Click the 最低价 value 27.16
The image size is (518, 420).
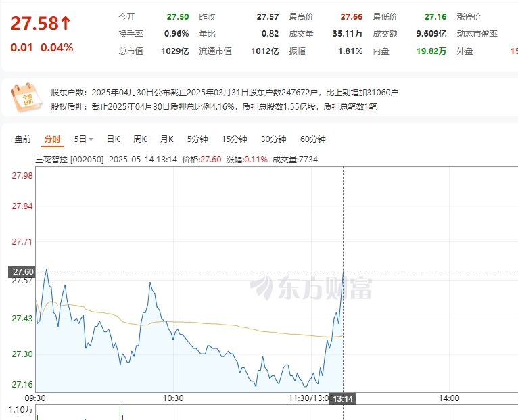coord(435,16)
